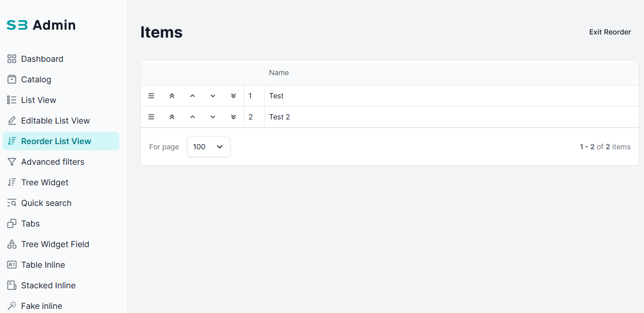The height and width of the screenshot is (313, 644).
Task: Move Test 2 row up one position
Action: click(x=192, y=117)
